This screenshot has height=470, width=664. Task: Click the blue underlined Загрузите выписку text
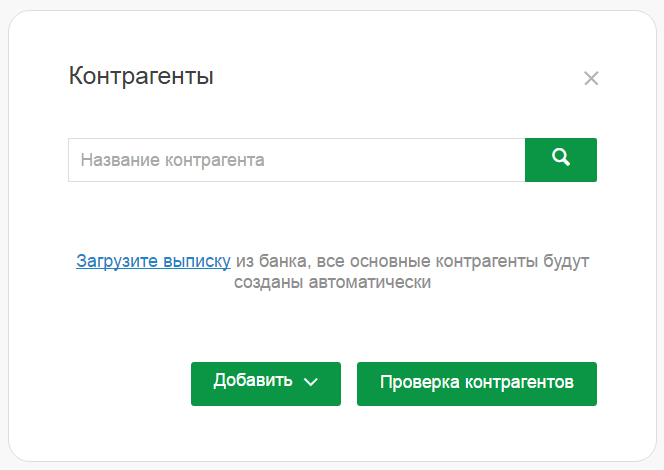click(153, 261)
